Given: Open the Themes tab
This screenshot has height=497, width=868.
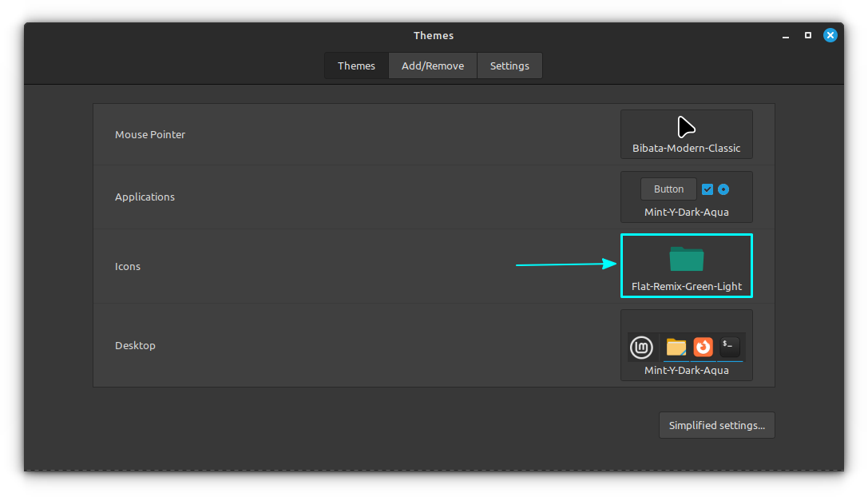Looking at the screenshot, I should click(356, 66).
